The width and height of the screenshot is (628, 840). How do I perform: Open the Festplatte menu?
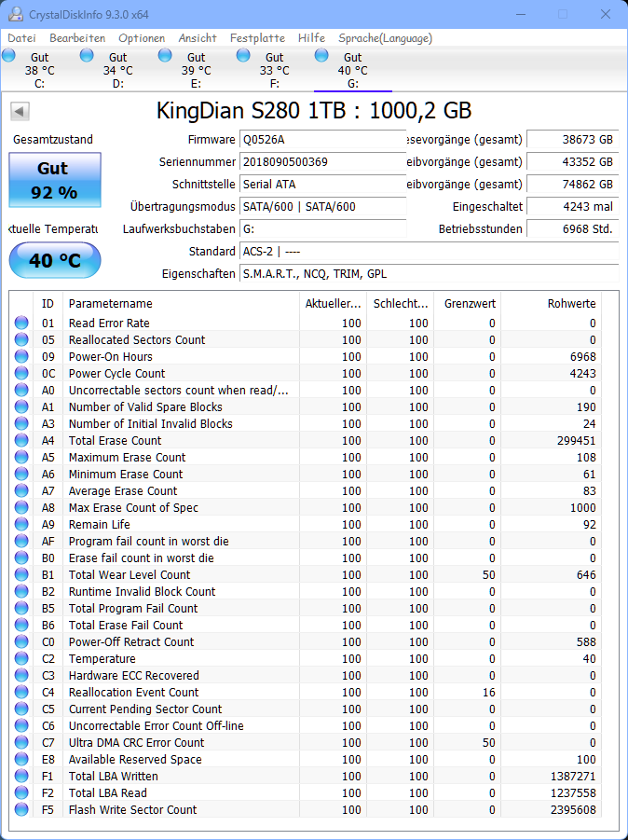click(257, 38)
